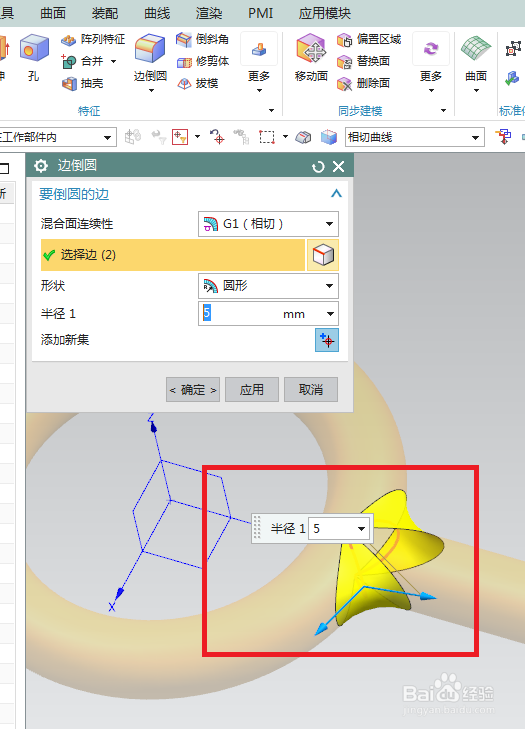This screenshot has height=729, width=525.
Task: Select the 倒斜角 chamfer tool
Action: [203, 40]
